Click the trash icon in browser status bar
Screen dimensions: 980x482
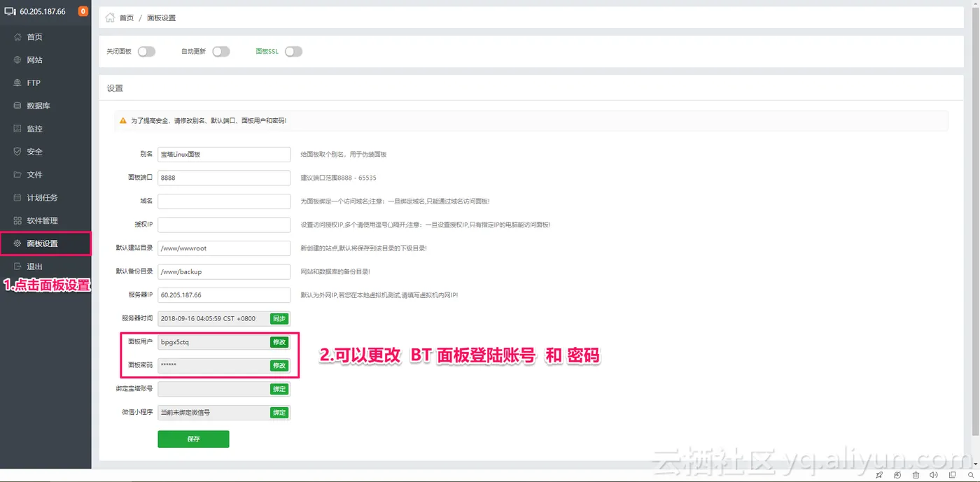[x=916, y=475]
